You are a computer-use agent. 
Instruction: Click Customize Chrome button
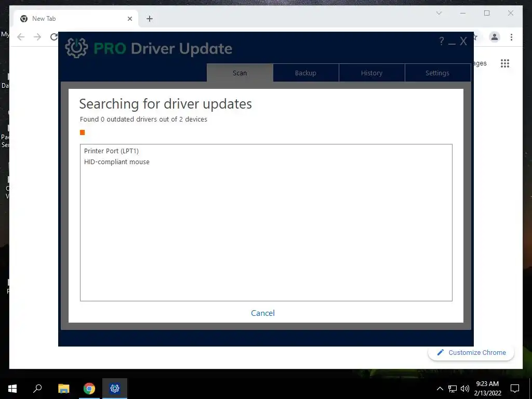coord(471,353)
